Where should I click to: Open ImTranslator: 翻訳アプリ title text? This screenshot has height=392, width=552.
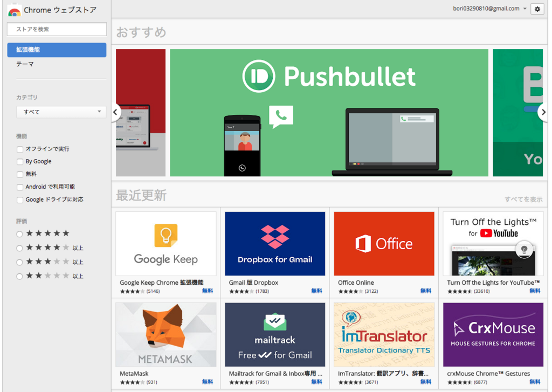tap(383, 373)
